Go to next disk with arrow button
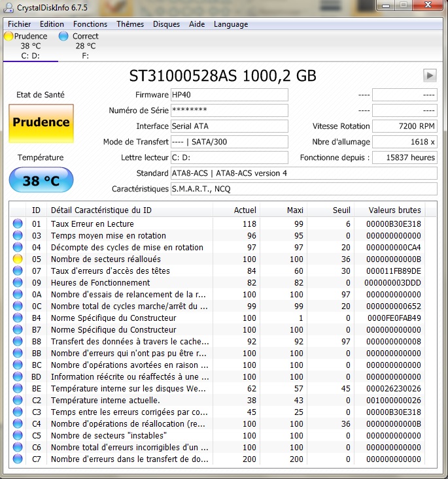 [430, 75]
